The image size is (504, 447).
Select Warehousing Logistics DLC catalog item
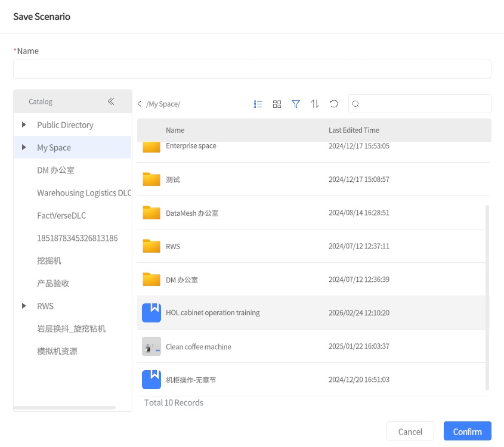tap(84, 193)
